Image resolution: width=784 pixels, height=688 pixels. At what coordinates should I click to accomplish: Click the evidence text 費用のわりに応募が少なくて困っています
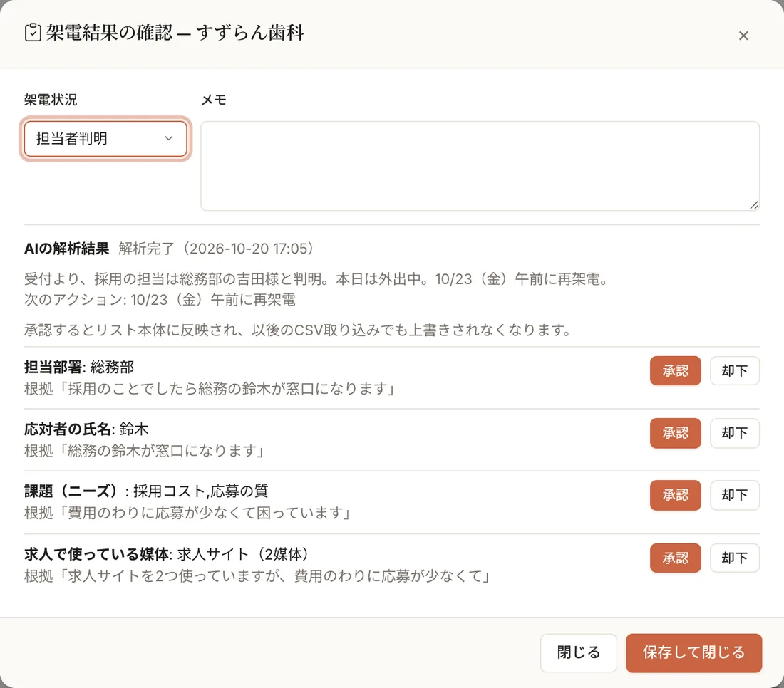click(187, 513)
